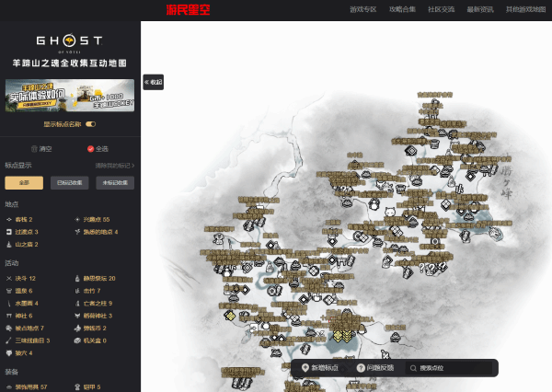The image size is (552, 392).
Task: Toggle the 决斗 12 crossed-swords icon
Action: 9,278
